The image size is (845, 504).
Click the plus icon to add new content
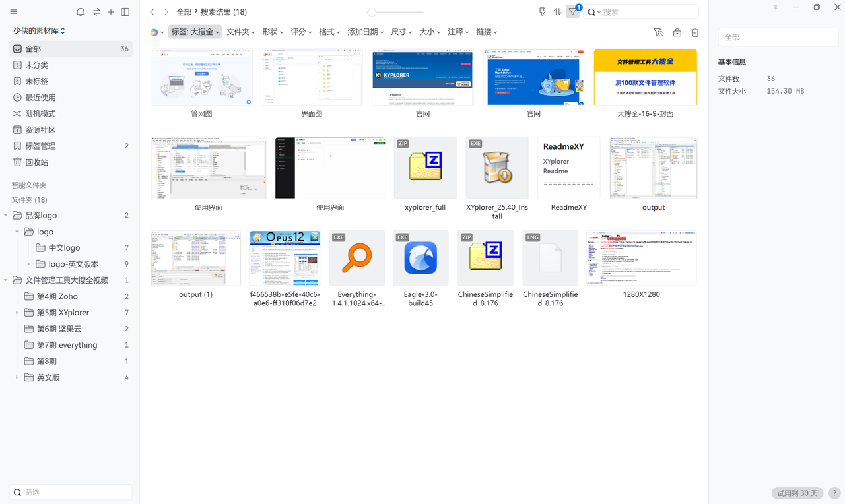(x=111, y=12)
